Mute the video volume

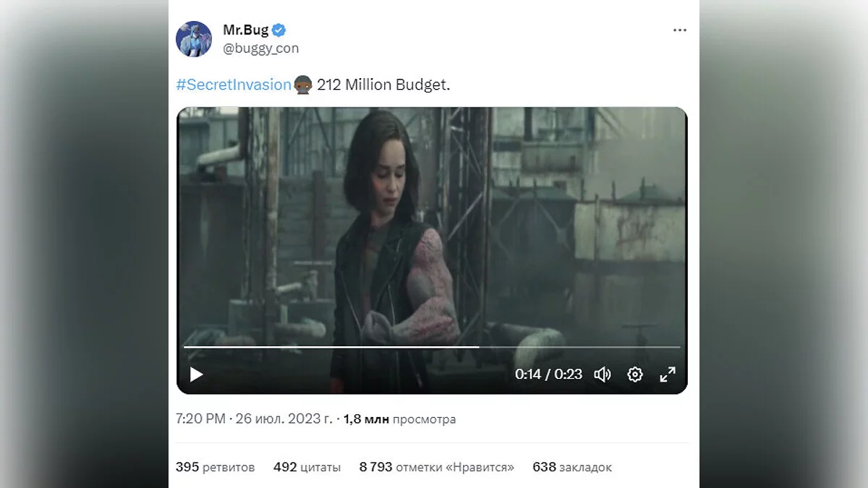[x=602, y=374]
